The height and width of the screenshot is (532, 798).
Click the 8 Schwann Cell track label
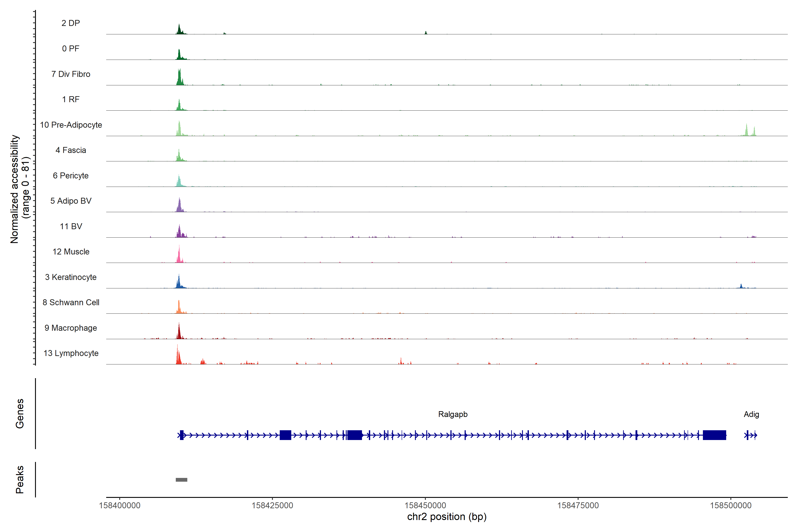71,302
